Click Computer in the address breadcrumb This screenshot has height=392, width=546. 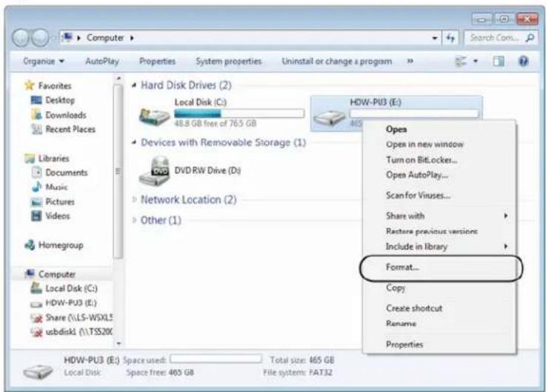tap(104, 38)
